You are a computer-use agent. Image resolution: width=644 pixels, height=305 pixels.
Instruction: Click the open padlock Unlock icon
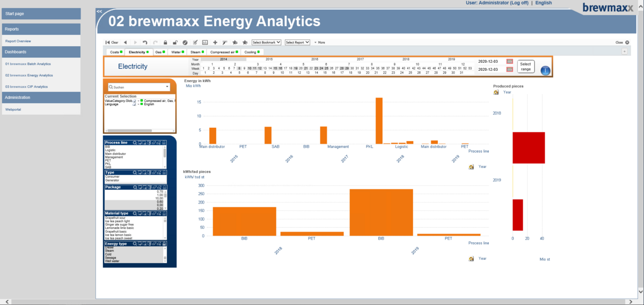[x=175, y=42]
